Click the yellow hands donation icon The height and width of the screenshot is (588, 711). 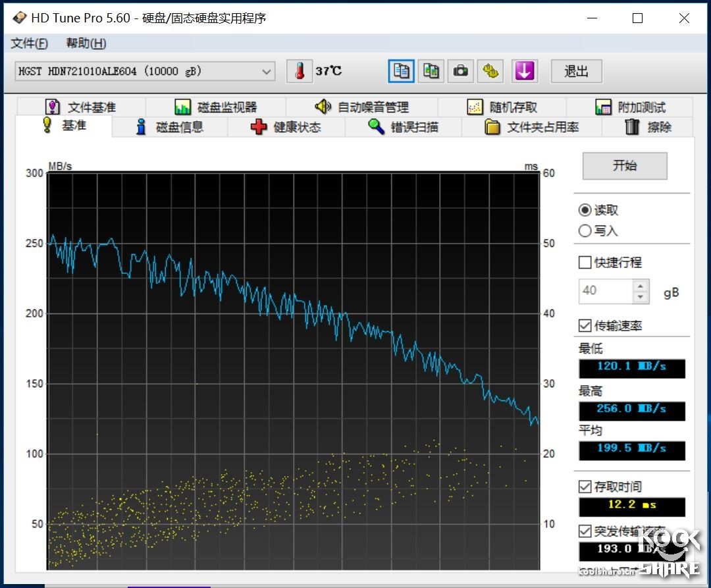490,70
